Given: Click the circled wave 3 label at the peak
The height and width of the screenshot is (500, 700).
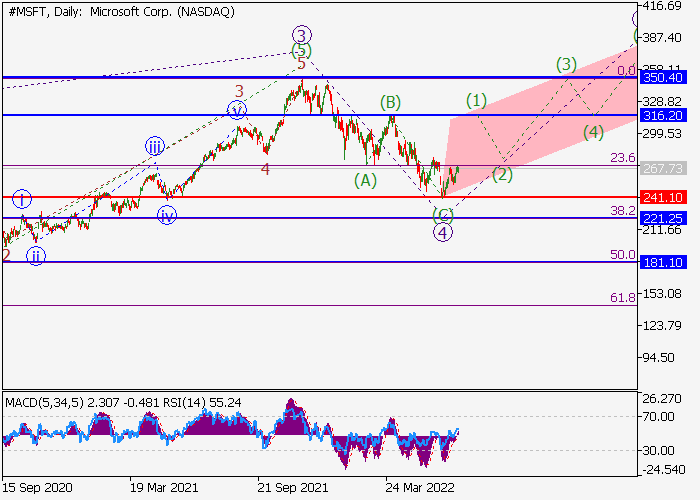Looking at the screenshot, I should click(x=302, y=33).
